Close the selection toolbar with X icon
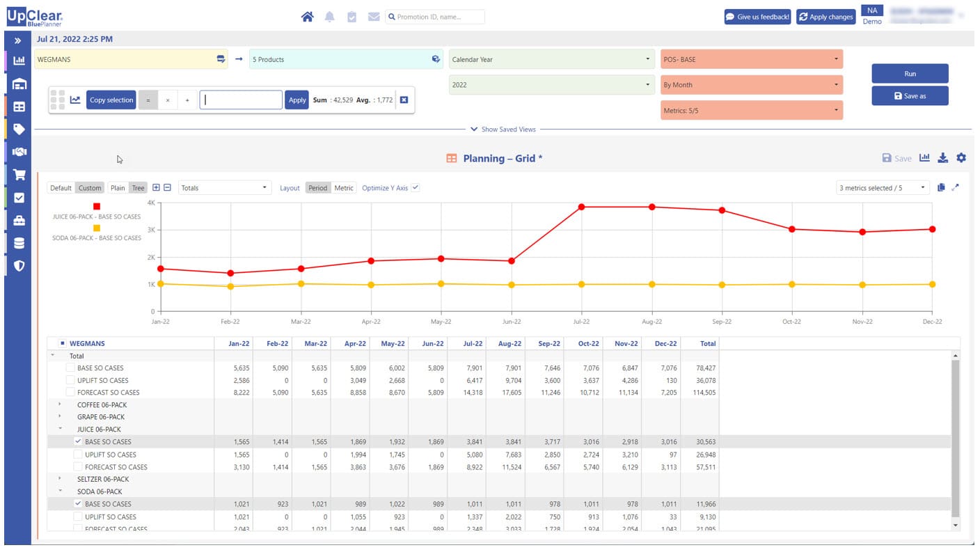Image resolution: width=980 pixels, height=550 pixels. tap(404, 100)
